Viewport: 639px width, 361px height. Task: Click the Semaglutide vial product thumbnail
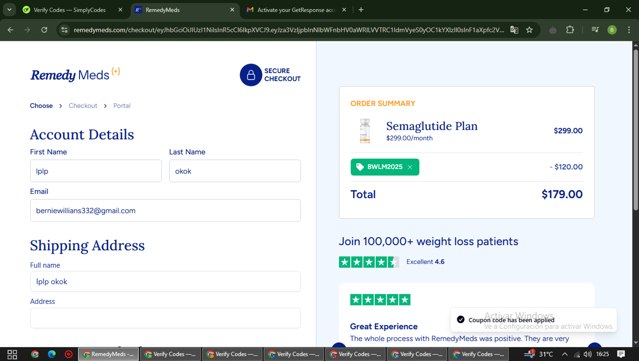click(x=365, y=131)
